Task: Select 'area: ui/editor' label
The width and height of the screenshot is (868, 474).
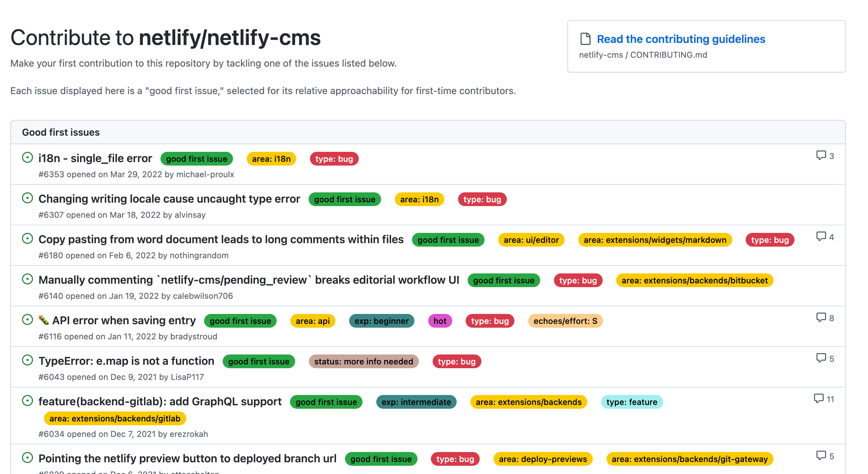Action: (531, 240)
